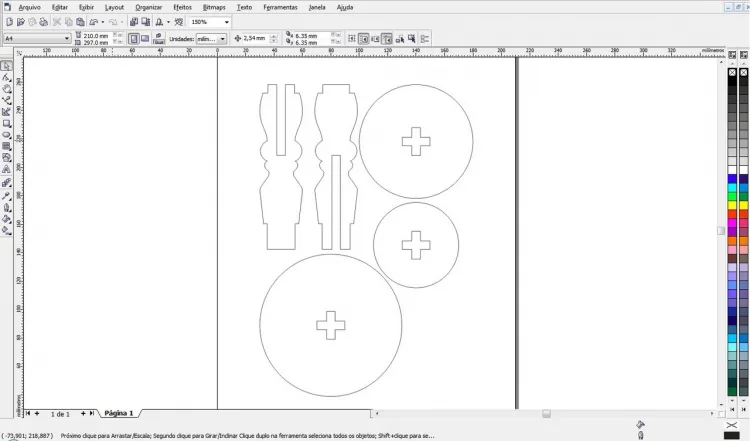This screenshot has height=441, width=750.
Task: Select the Freehand curve tool
Action: click(x=6, y=100)
